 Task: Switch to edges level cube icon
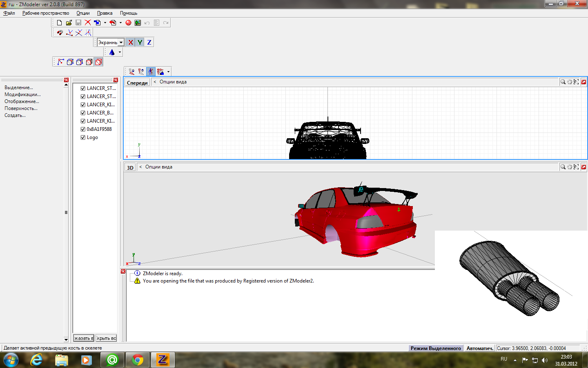coord(70,62)
